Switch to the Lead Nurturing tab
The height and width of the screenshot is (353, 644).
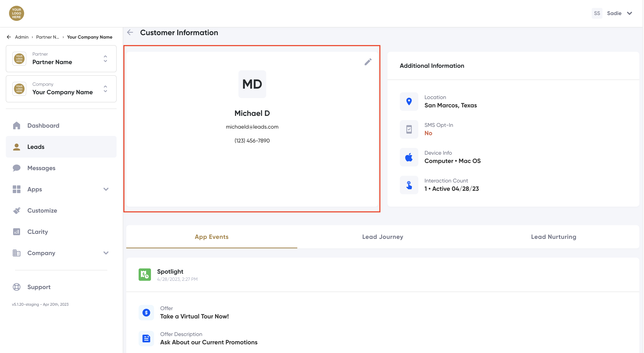pyautogui.click(x=553, y=237)
